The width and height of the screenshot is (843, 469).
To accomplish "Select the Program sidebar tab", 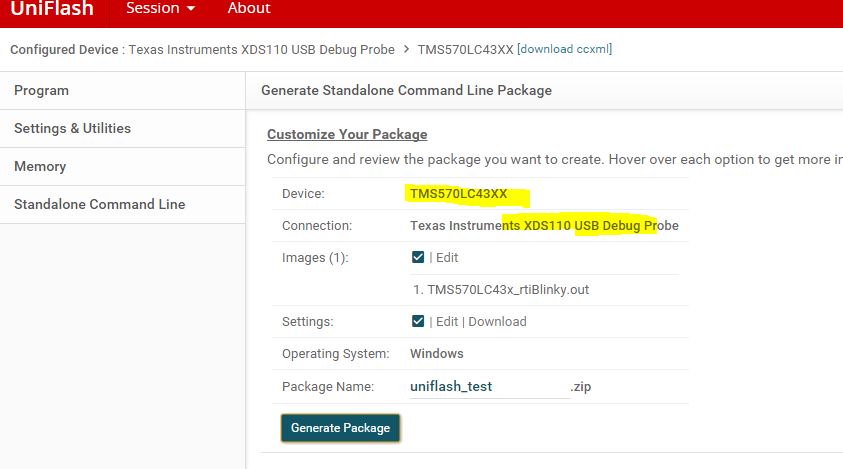I will 123,90.
